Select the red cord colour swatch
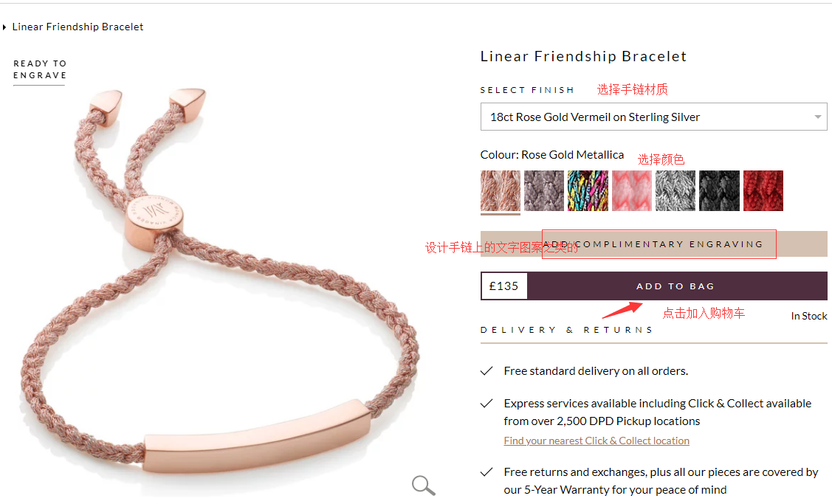The height and width of the screenshot is (504, 832). pos(763,191)
